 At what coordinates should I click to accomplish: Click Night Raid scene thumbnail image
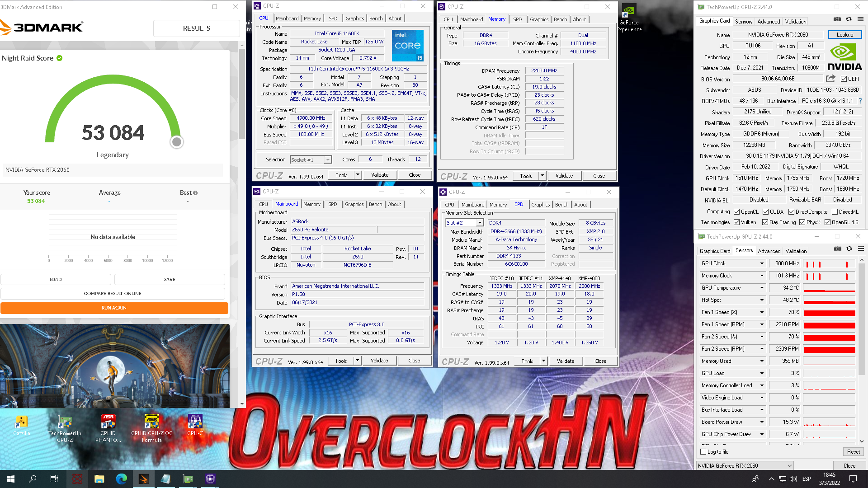115,366
